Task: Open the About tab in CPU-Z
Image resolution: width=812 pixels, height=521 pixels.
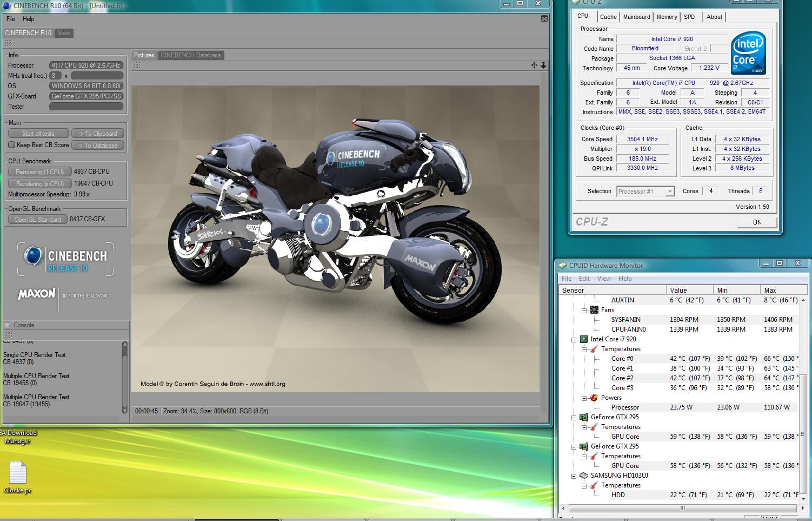Action: [714, 17]
